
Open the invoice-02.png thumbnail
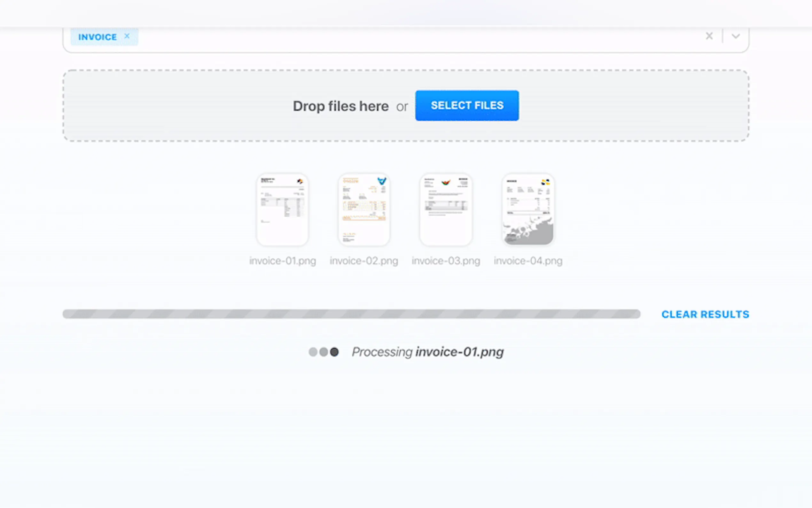pos(363,209)
